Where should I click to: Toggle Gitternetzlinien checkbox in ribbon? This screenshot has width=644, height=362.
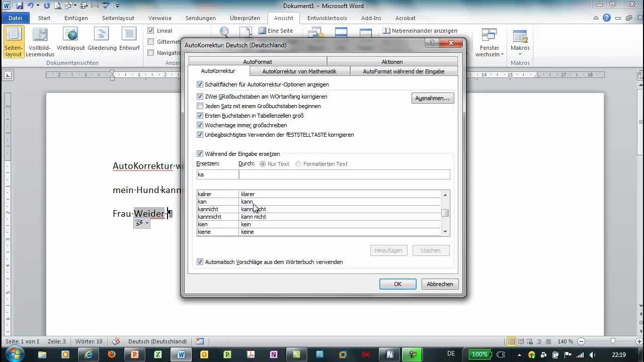pos(150,42)
